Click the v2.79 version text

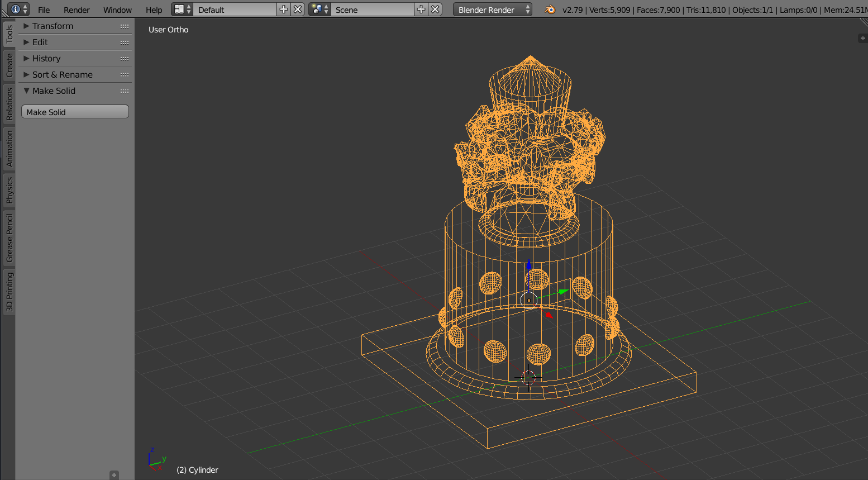573,10
